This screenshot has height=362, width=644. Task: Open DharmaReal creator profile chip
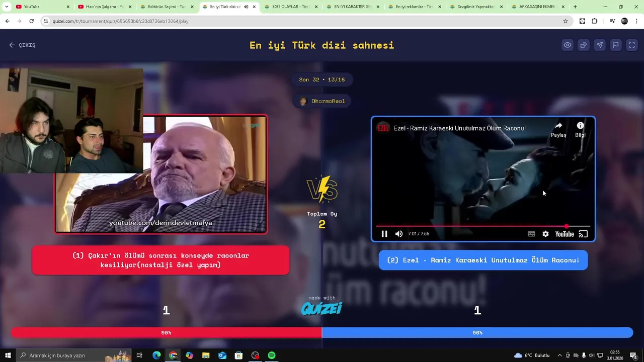322,101
